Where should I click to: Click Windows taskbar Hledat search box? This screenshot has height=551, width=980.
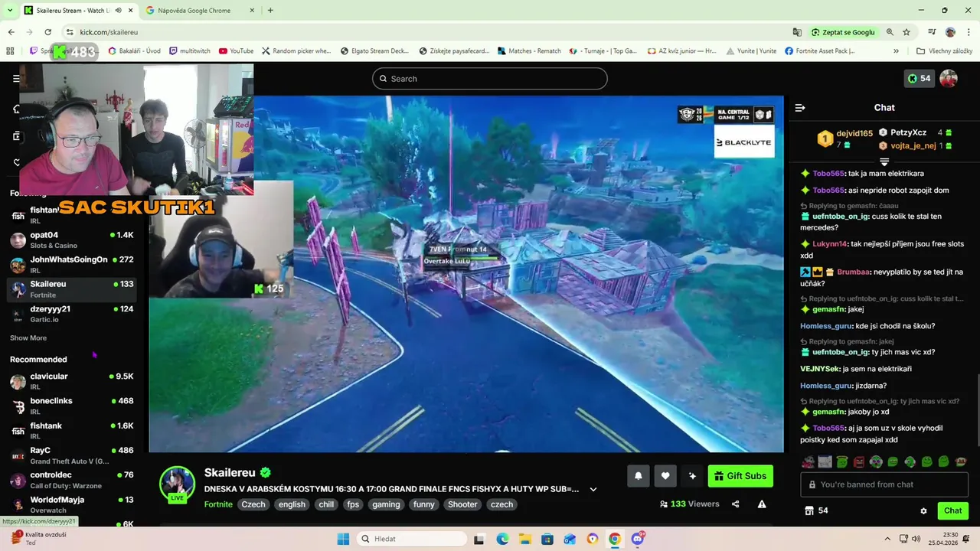[x=413, y=539]
